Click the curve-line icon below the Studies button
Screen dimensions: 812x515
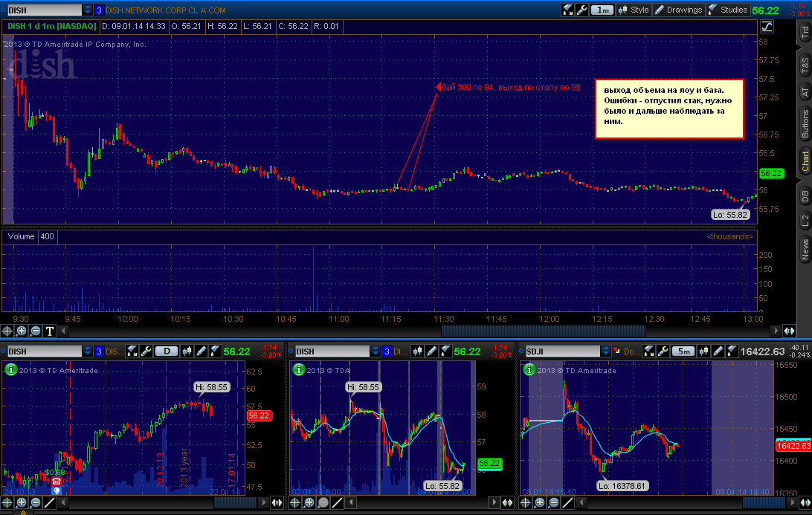(767, 27)
